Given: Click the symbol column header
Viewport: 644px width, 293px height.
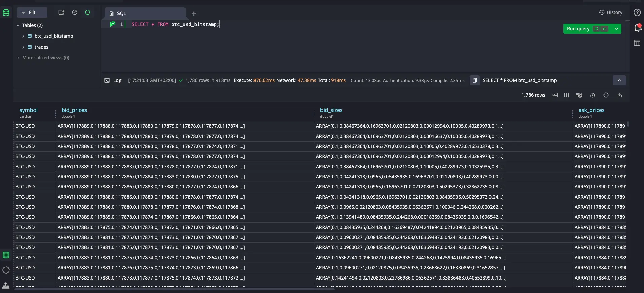Looking at the screenshot, I should click(28, 110).
